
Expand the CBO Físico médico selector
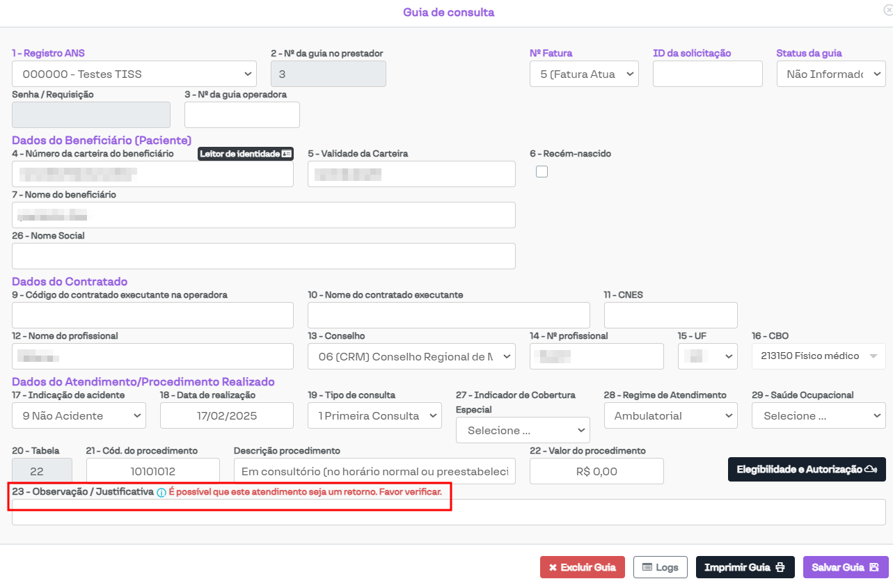coord(818,356)
